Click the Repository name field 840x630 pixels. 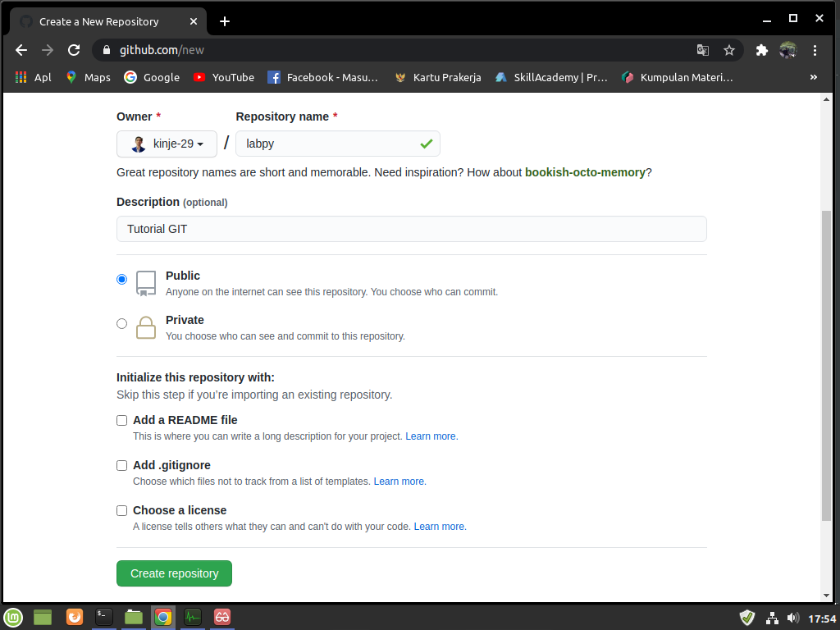click(337, 144)
